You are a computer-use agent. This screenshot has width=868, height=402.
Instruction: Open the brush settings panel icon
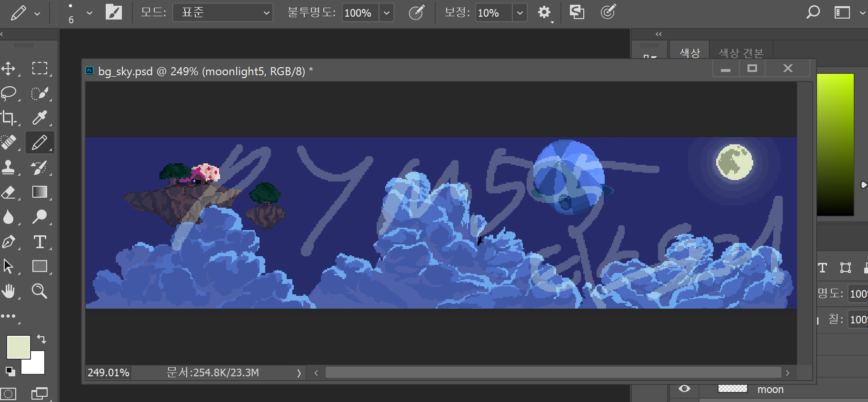tap(113, 12)
